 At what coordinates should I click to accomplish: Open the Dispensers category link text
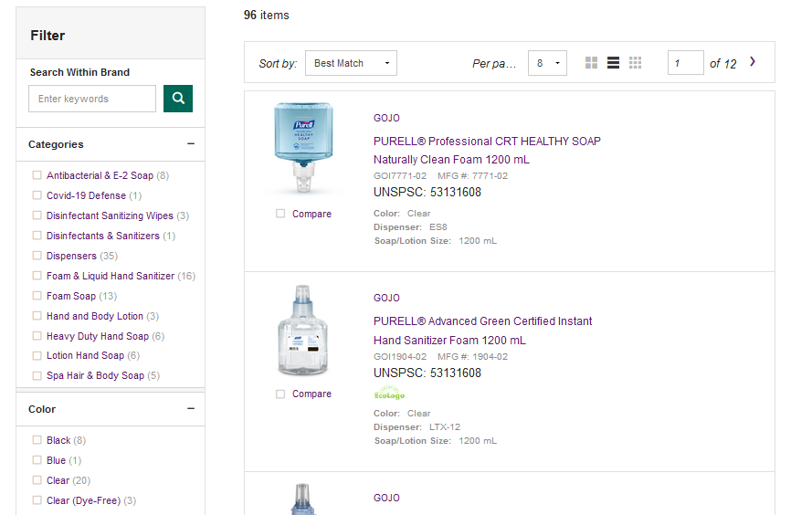point(71,256)
